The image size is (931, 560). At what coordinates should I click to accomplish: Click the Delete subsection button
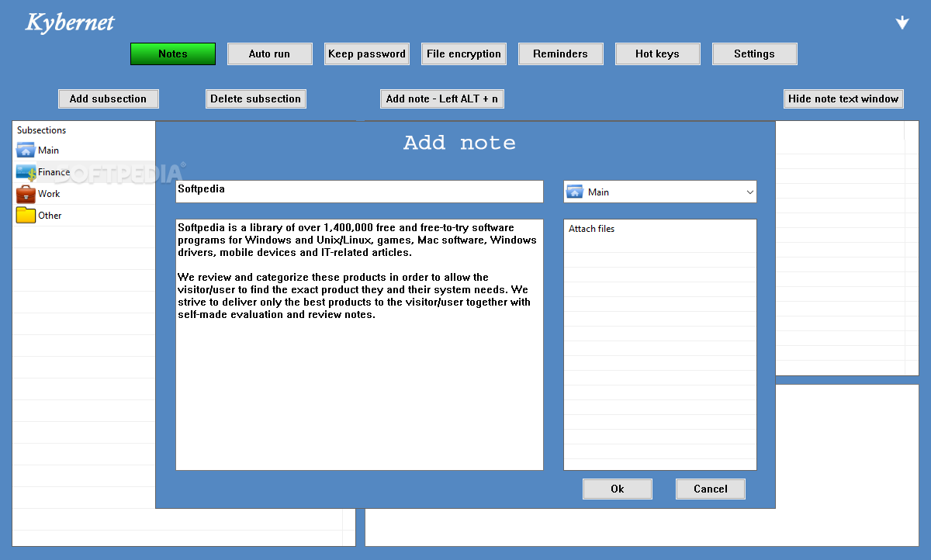[256, 99]
